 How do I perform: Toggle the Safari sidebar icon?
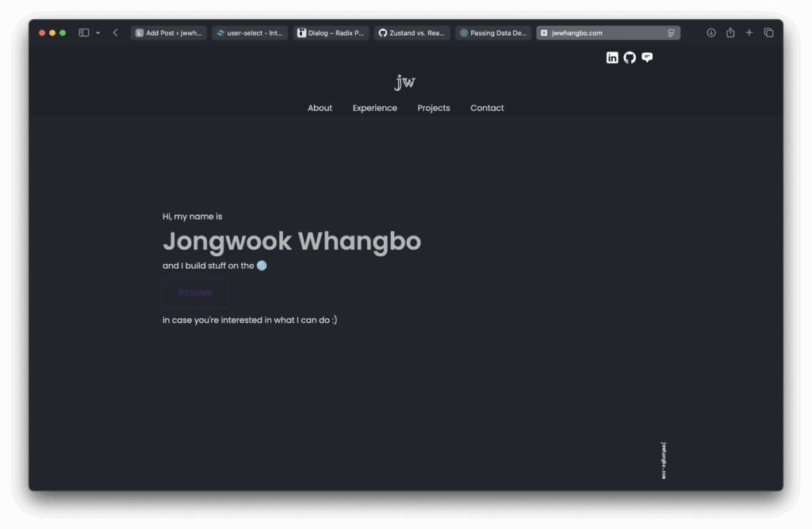(x=84, y=33)
